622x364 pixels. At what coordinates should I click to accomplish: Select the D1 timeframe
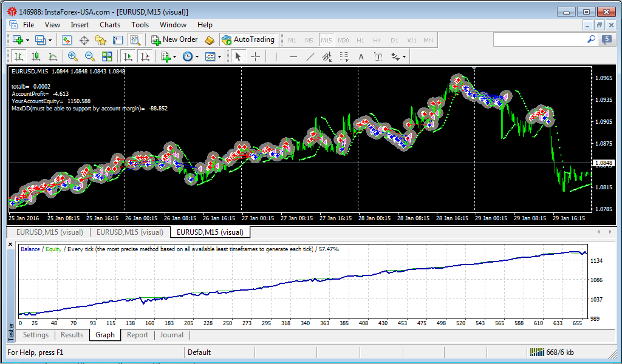pos(394,40)
